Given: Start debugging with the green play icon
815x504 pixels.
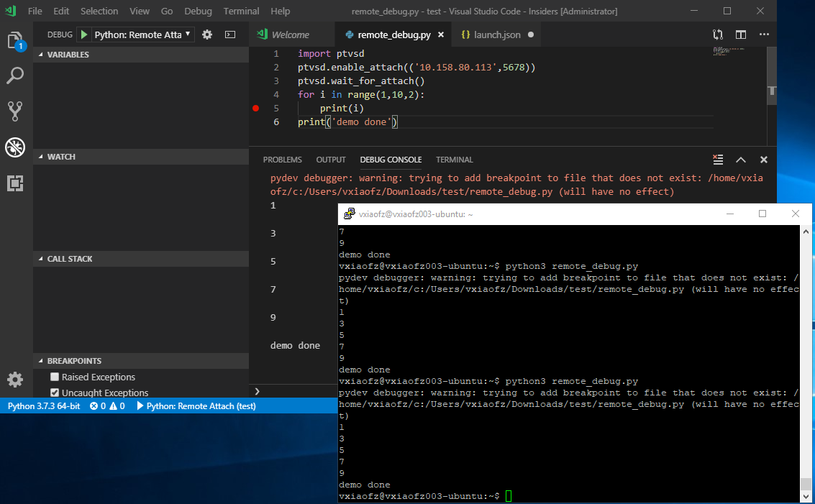Looking at the screenshot, I should pyautogui.click(x=83, y=34).
